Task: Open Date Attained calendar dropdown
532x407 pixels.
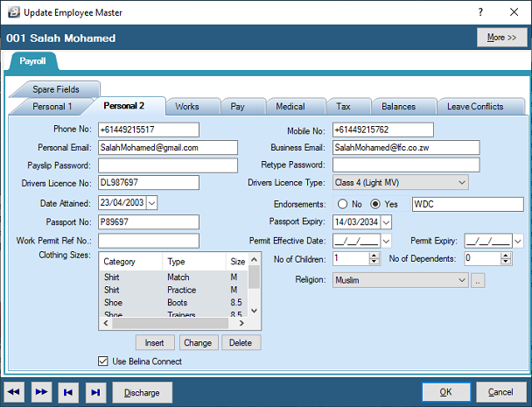Action: 152,203
